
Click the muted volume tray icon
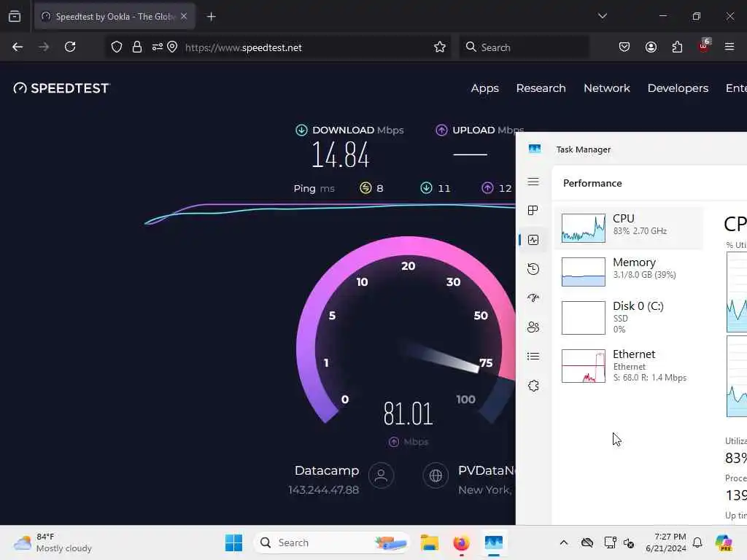(x=629, y=542)
